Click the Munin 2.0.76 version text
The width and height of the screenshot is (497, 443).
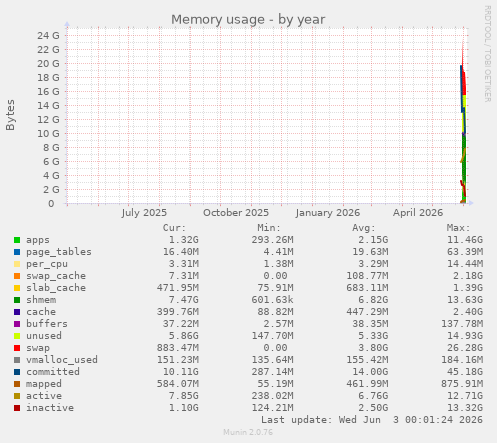248,432
